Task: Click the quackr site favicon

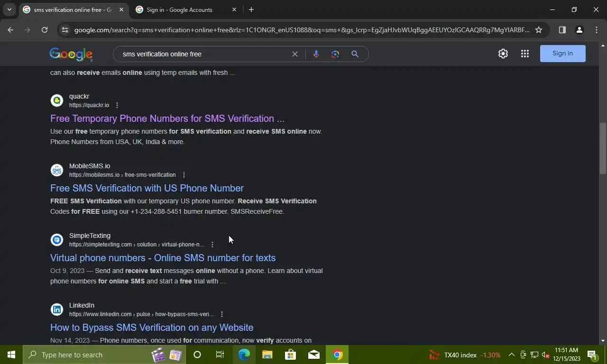Action: pyautogui.click(x=57, y=100)
